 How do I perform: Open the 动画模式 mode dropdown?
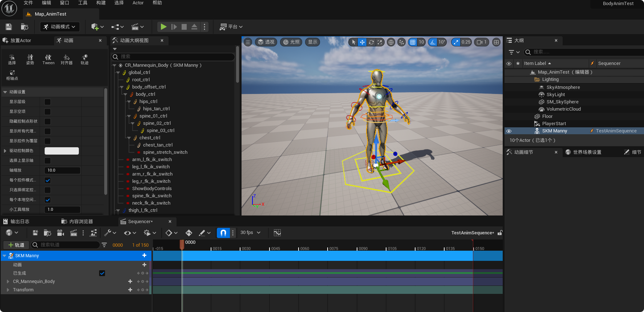[60, 27]
